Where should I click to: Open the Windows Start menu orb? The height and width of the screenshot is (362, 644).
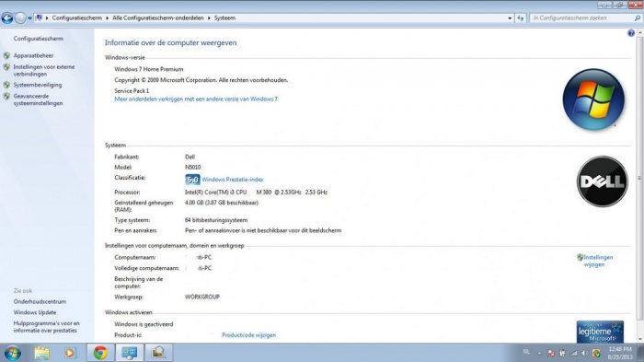[x=13, y=353]
